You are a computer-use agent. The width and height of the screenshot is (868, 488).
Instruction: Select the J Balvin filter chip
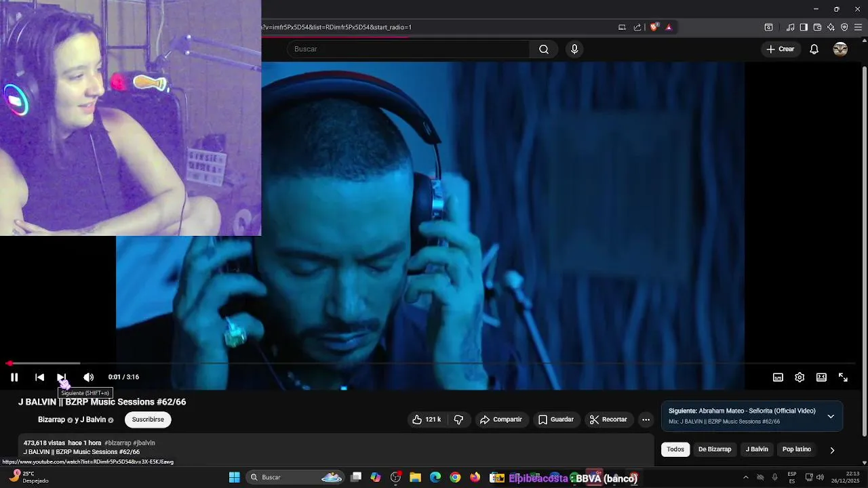tap(757, 449)
